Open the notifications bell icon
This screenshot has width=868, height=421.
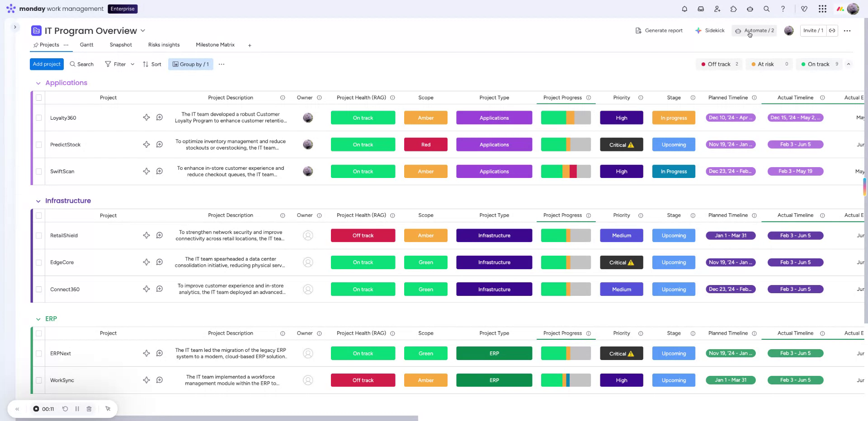click(684, 9)
